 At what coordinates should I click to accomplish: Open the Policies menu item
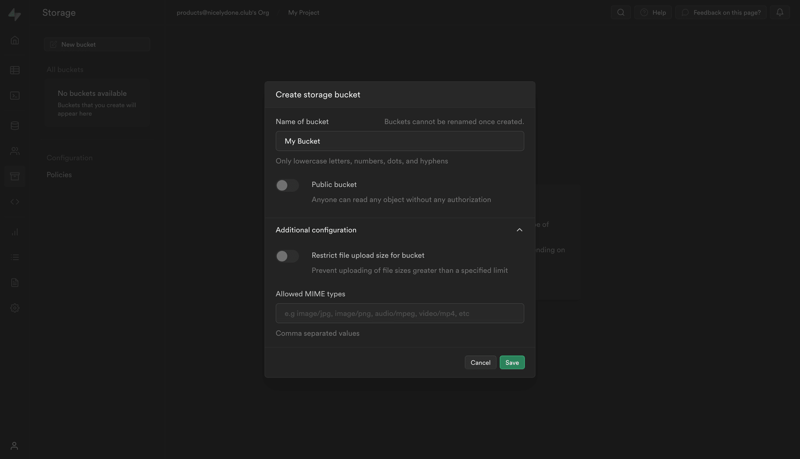(59, 174)
